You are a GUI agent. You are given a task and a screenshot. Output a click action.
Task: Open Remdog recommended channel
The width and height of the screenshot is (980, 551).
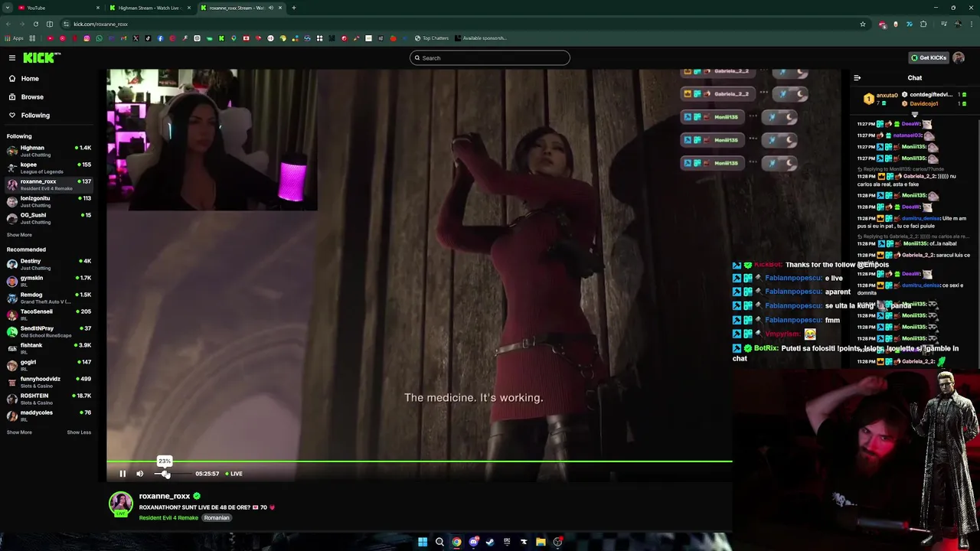pos(47,298)
